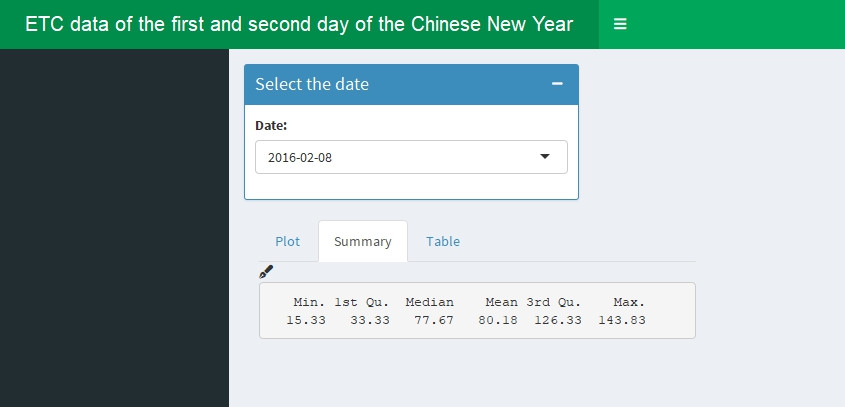Click the ETC data dashboard title
The height and width of the screenshot is (407, 845).
pyautogui.click(x=299, y=24)
